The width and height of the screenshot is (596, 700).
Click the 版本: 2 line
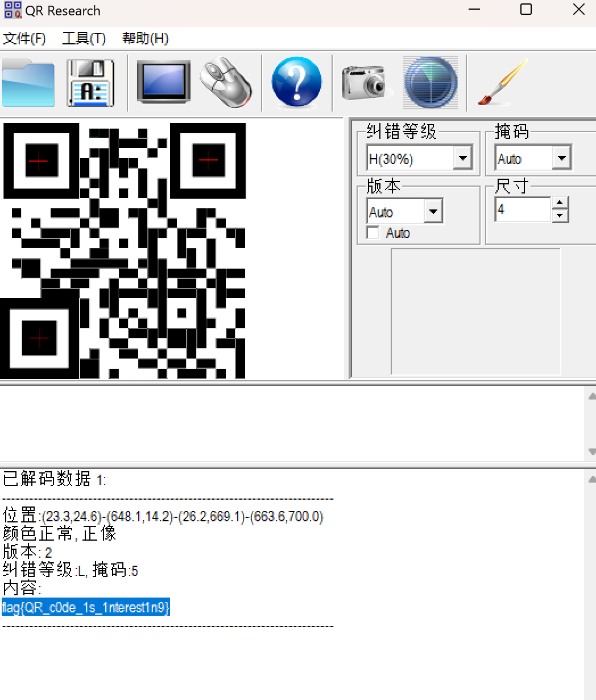[x=27, y=551]
